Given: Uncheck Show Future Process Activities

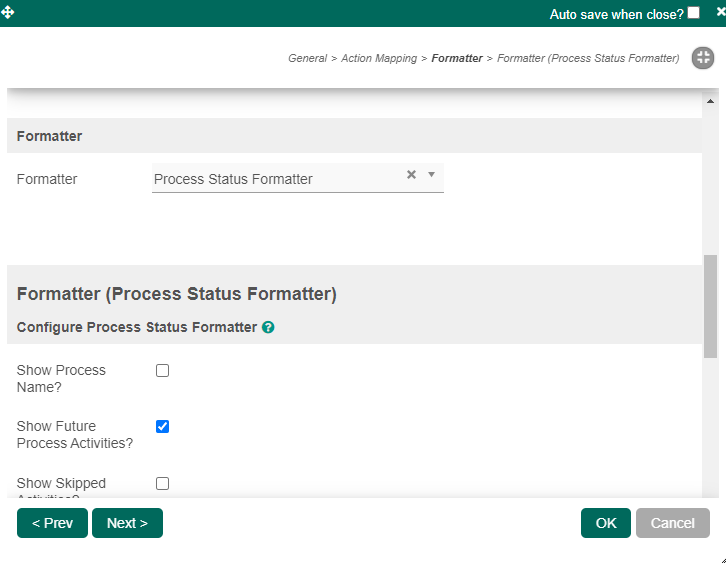Looking at the screenshot, I should pyautogui.click(x=163, y=426).
